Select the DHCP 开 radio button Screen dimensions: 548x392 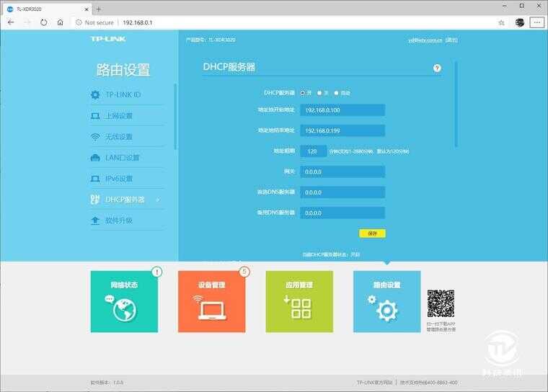(303, 93)
